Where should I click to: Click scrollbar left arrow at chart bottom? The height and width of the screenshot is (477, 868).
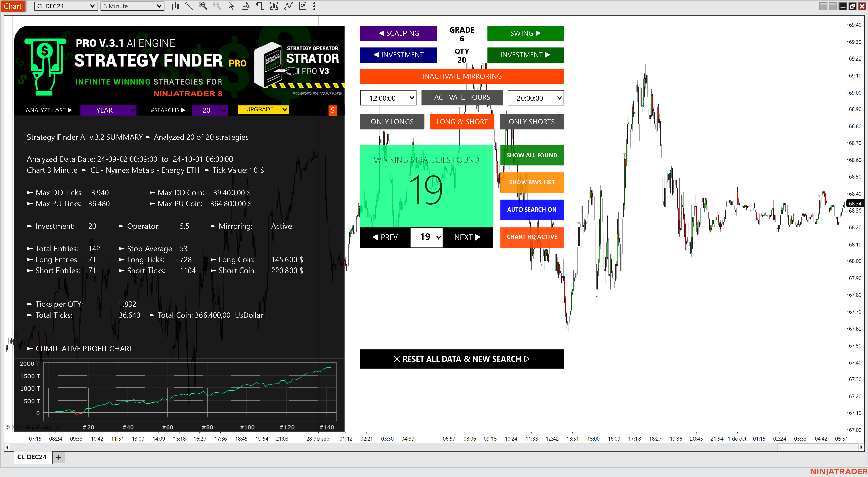tap(7, 448)
